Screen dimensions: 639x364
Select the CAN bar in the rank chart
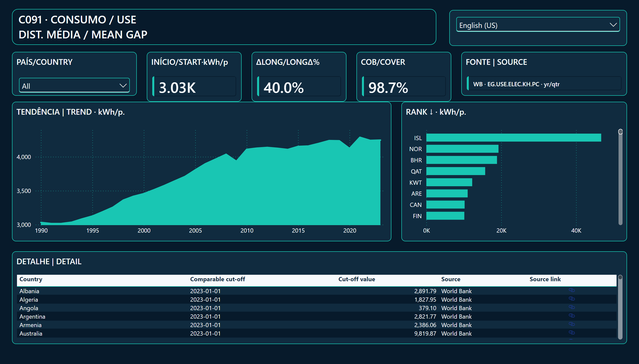pos(446,205)
